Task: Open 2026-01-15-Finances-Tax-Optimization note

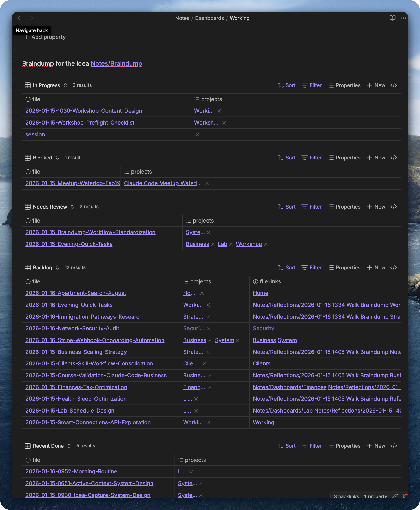Action: click(x=76, y=387)
